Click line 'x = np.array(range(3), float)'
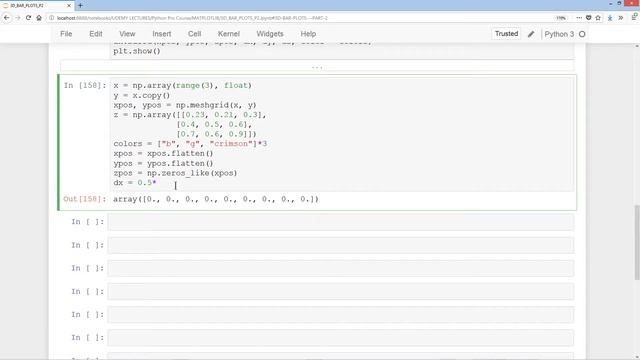640x360 pixels. tap(182, 85)
